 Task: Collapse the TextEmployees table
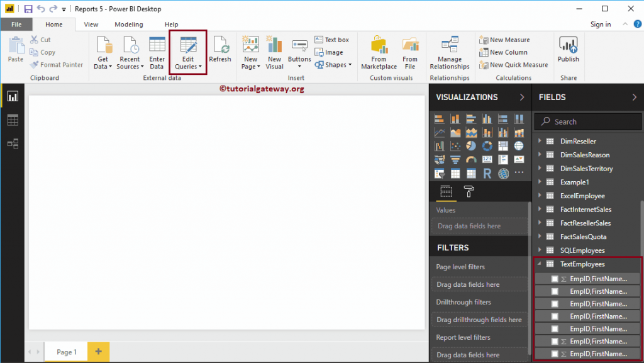click(x=540, y=264)
